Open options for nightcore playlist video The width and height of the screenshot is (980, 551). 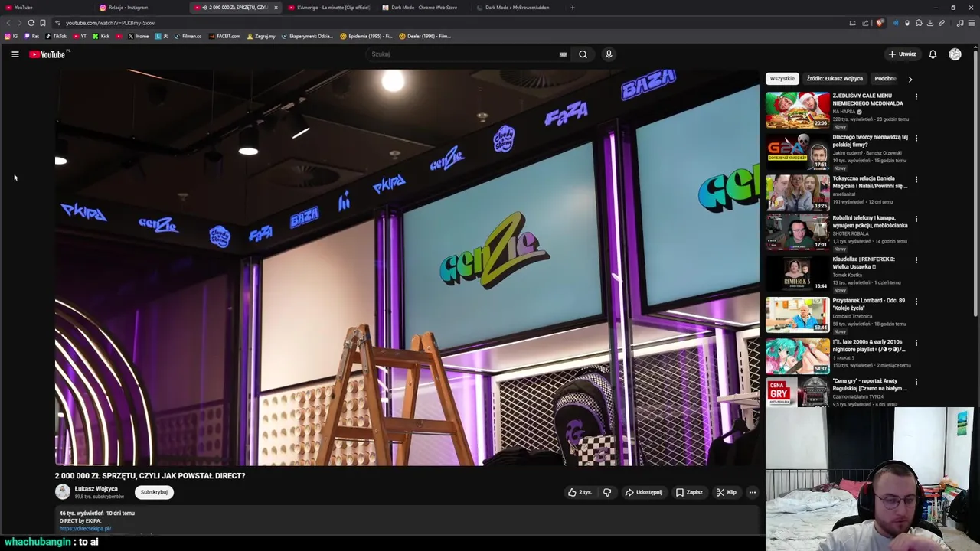pos(916,343)
